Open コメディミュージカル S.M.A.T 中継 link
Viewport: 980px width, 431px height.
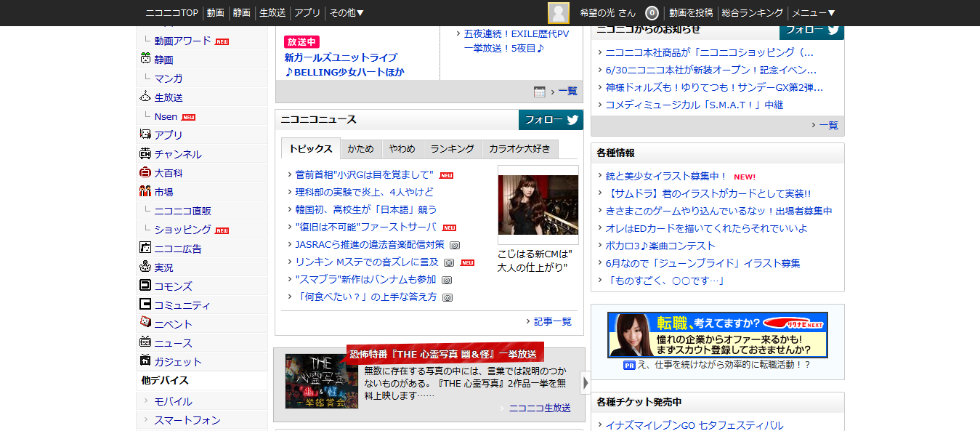694,105
